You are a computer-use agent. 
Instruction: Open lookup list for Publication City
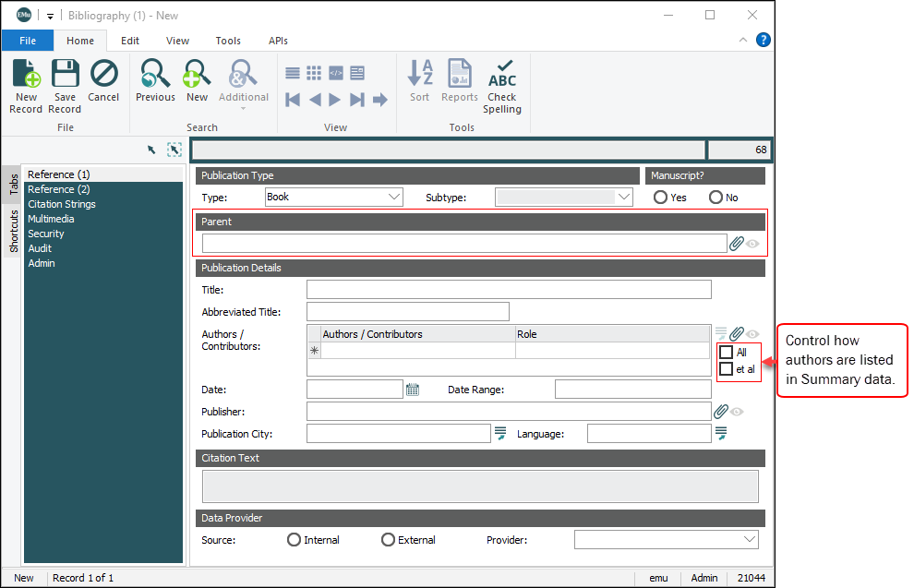click(x=500, y=433)
